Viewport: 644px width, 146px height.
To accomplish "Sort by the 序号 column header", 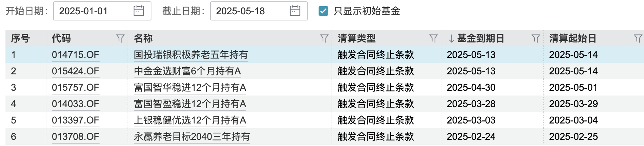I will point(20,39).
